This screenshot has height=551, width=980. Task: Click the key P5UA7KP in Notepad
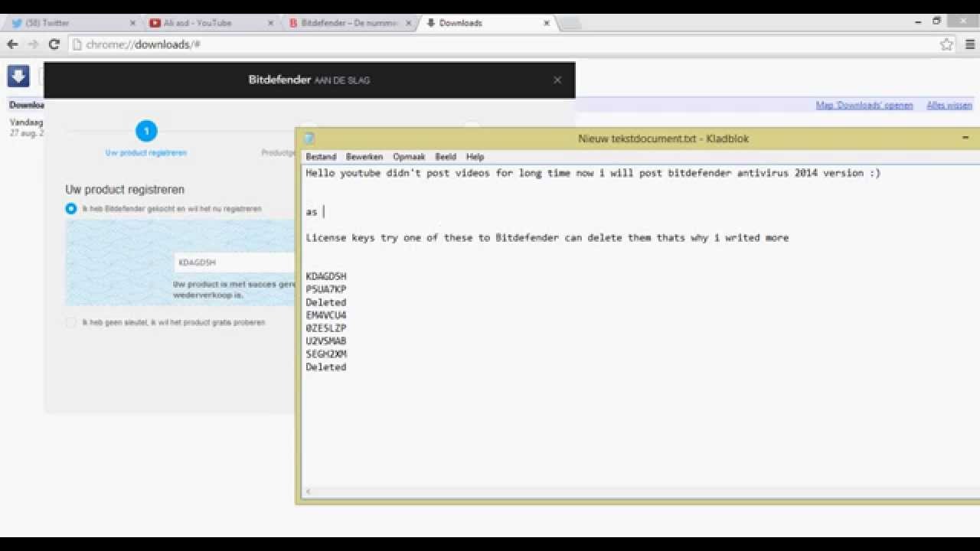[x=326, y=289]
